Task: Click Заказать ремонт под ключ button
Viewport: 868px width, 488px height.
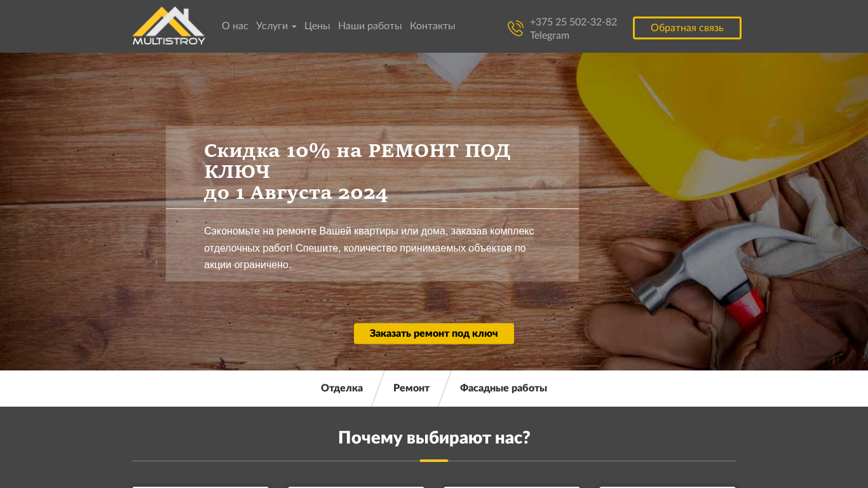Action: pos(434,334)
